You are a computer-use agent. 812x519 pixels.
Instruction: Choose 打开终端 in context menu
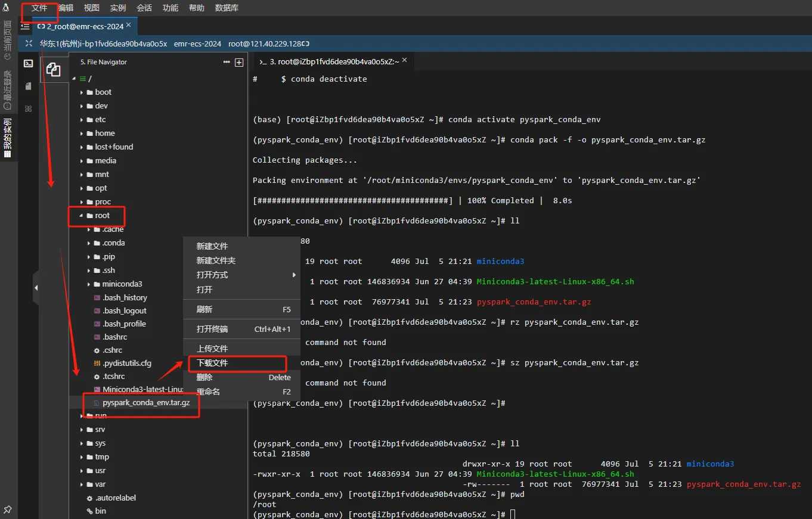[241, 329]
